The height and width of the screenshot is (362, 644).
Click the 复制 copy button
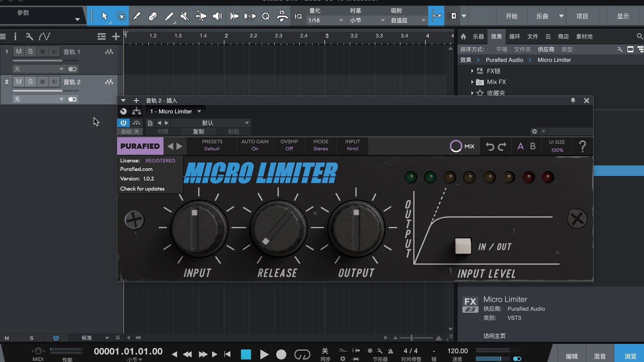(x=198, y=131)
